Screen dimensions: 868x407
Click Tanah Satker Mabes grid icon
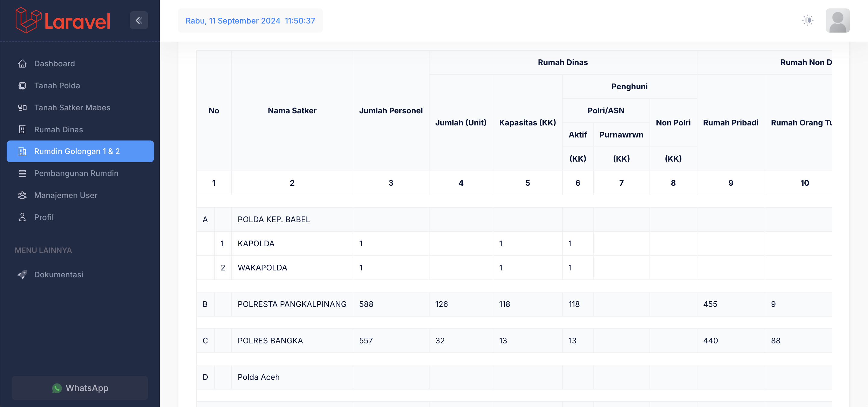tap(22, 107)
